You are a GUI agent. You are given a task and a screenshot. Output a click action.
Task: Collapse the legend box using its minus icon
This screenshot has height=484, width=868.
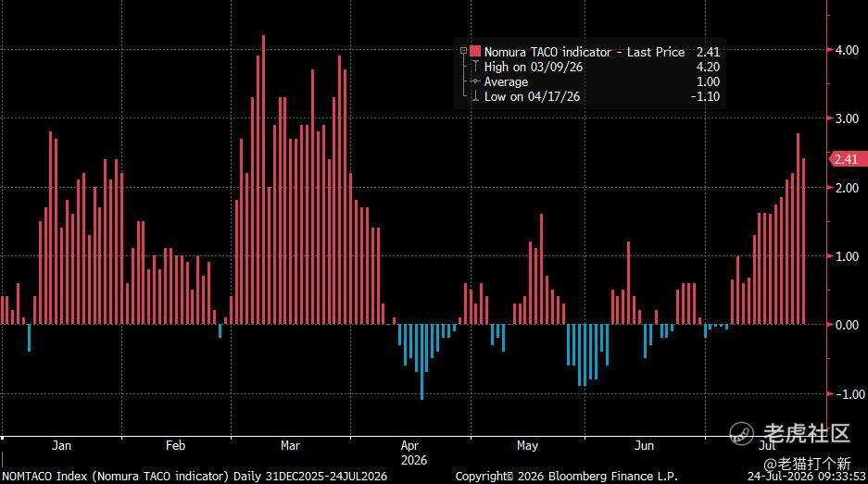click(463, 51)
